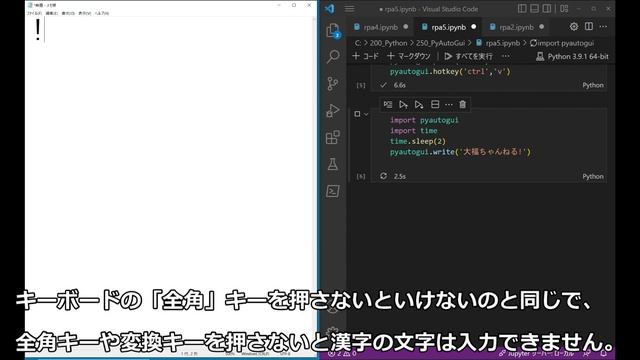The image size is (640, 360).
Task: Expand the C: breadcrumb segment
Action: click(x=358, y=43)
